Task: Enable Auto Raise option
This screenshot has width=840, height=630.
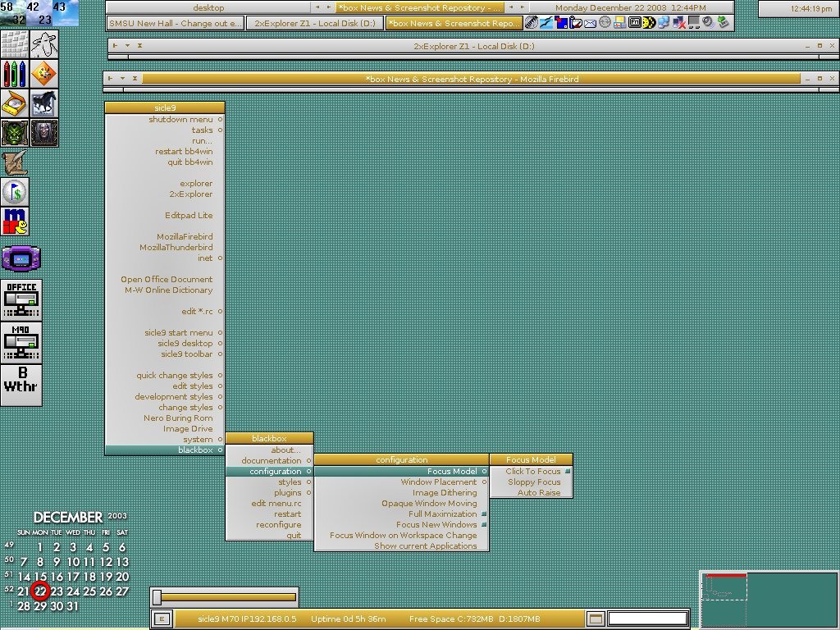Action: 532,493
